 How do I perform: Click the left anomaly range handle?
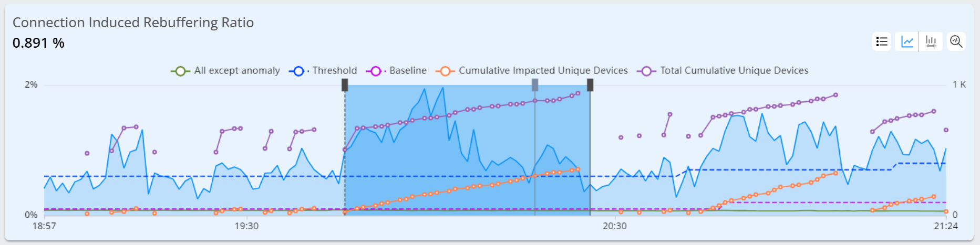coord(345,85)
